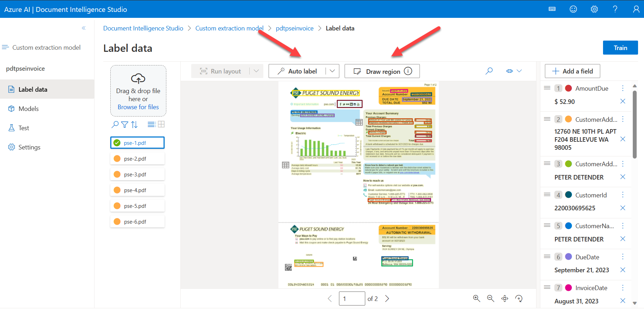The height and width of the screenshot is (309, 644).
Task: Search the file list with magnifier icon
Action: [115, 124]
